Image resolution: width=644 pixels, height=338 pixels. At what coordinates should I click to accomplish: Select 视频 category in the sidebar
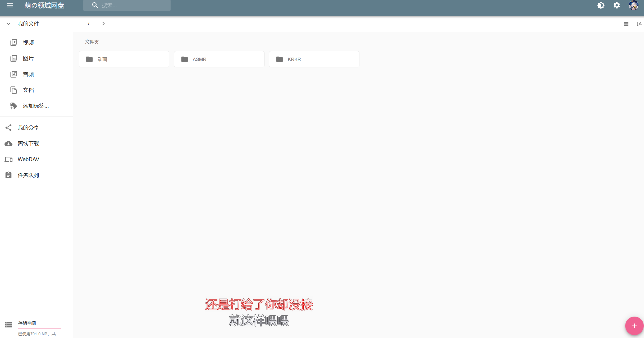[28, 43]
